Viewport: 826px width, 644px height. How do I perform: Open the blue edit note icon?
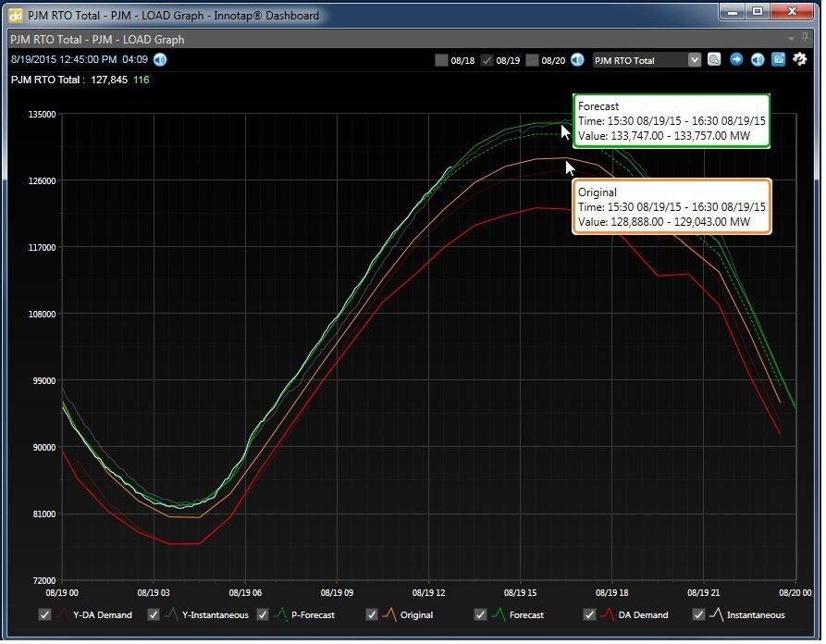click(x=779, y=59)
